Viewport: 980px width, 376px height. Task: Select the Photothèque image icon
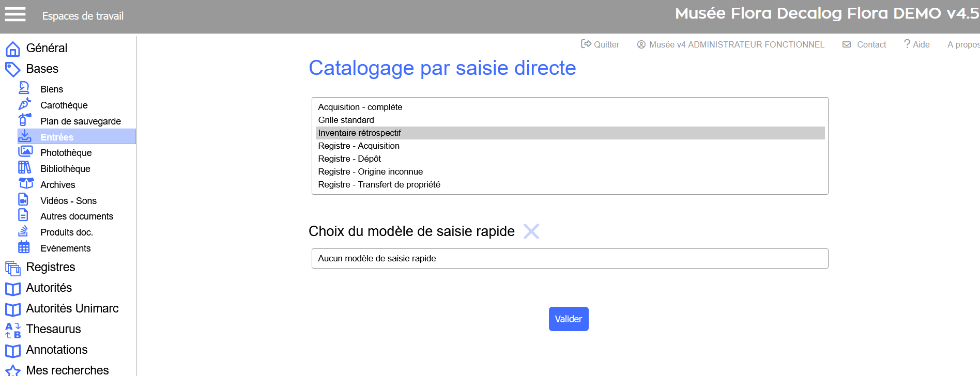tap(25, 152)
